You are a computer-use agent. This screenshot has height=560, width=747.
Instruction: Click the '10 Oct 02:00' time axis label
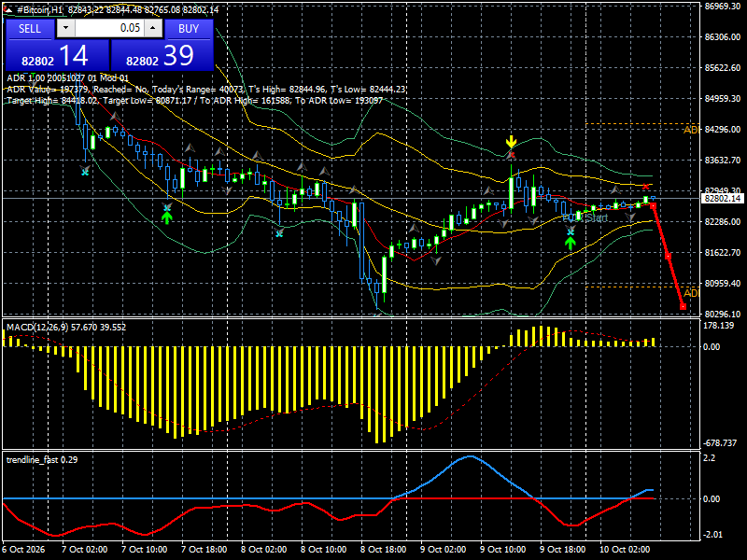[625, 550]
